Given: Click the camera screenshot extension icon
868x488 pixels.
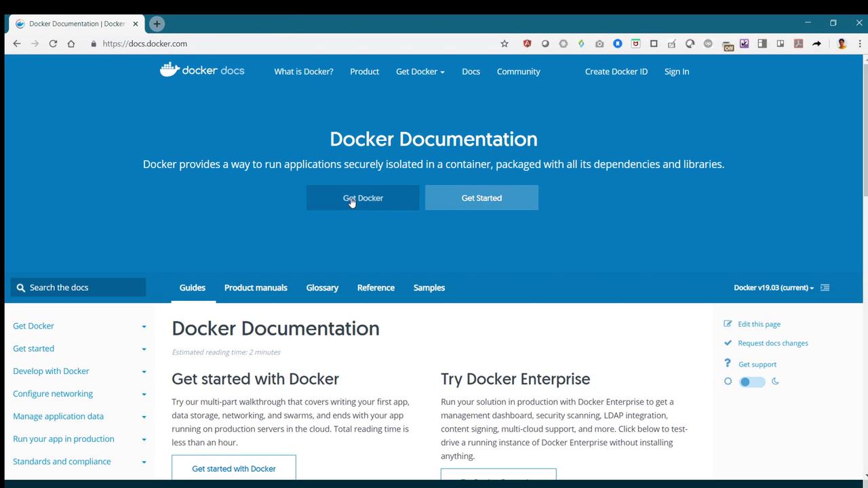Looking at the screenshot, I should click(599, 43).
